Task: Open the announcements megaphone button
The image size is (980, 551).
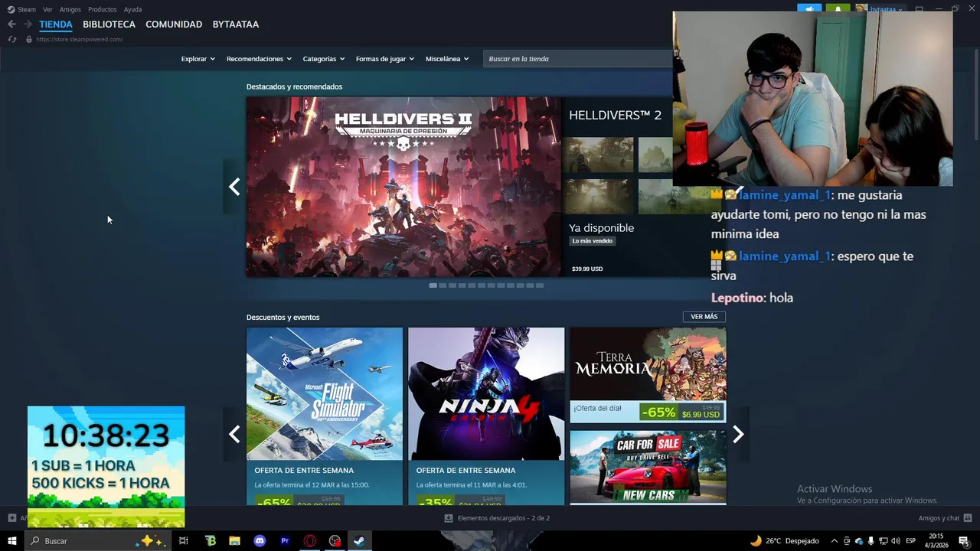Action: 809,9
